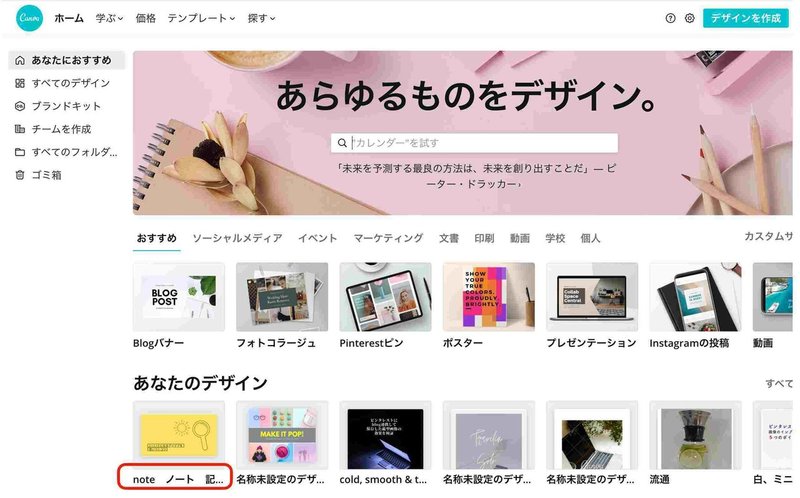Viewport: 800px width, 498px height.
Task: Click the trash icon beside ゴミ箱
Action: [20, 175]
